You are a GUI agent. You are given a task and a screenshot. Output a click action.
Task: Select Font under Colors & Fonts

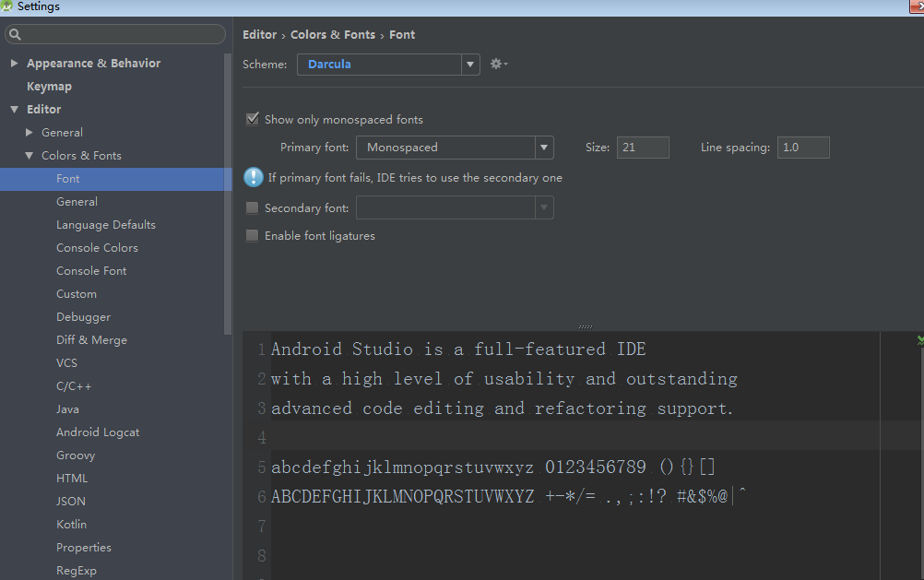coord(116,179)
